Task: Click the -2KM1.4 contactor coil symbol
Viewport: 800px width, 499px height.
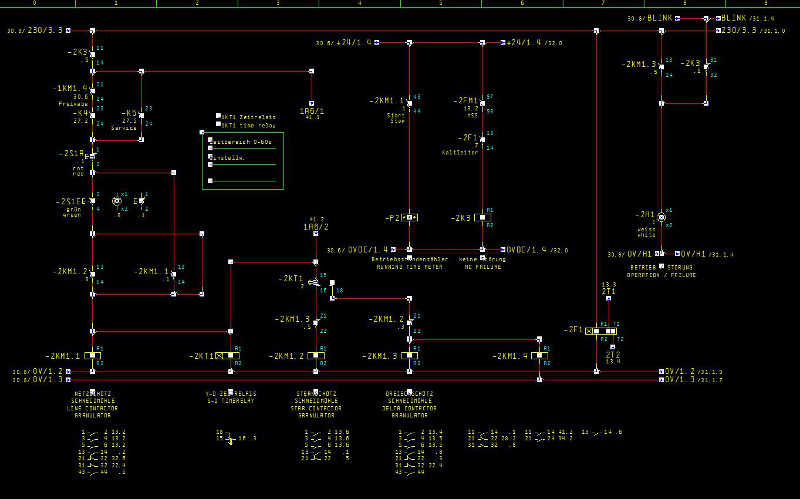Action: pos(539,355)
